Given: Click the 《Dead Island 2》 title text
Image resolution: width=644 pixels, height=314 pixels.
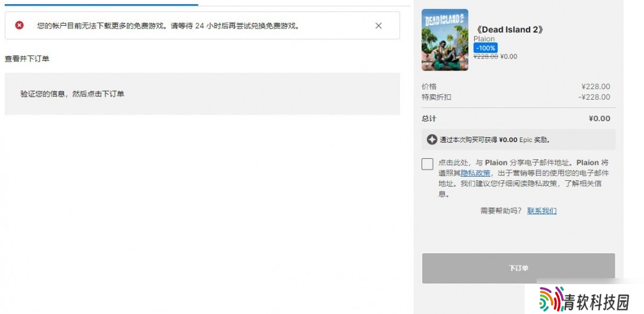Looking at the screenshot, I should click(510, 30).
